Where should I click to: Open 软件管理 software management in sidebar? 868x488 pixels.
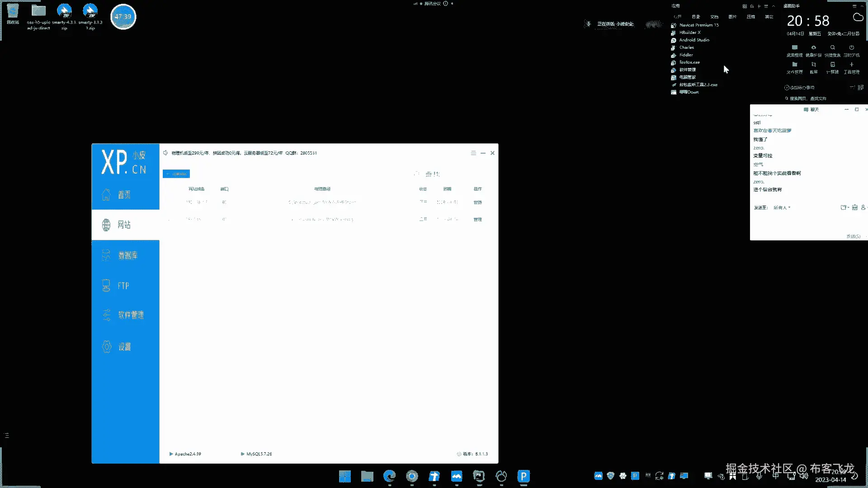click(130, 315)
